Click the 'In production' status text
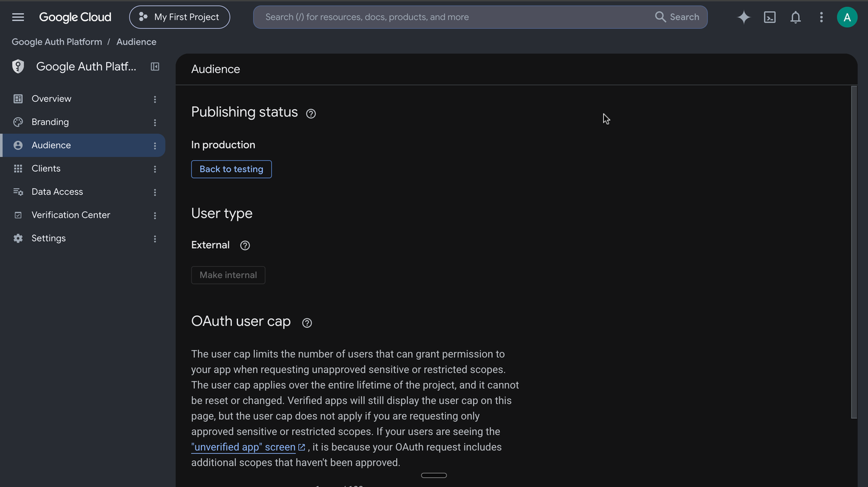This screenshot has width=868, height=487. [223, 145]
